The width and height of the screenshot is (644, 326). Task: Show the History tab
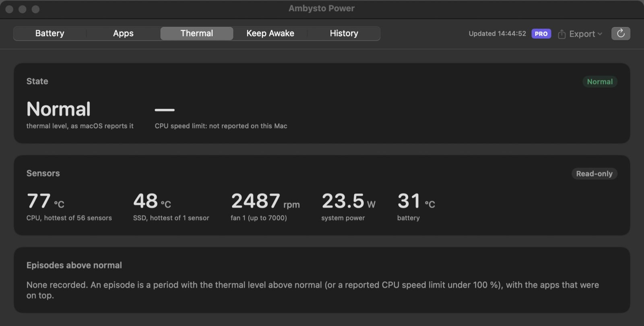[344, 33]
